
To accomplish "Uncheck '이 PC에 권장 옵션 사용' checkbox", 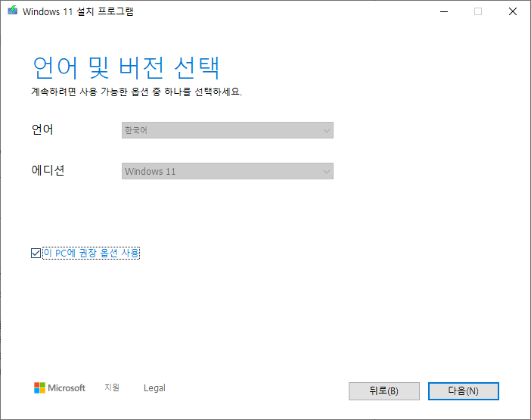I will tap(36, 253).
